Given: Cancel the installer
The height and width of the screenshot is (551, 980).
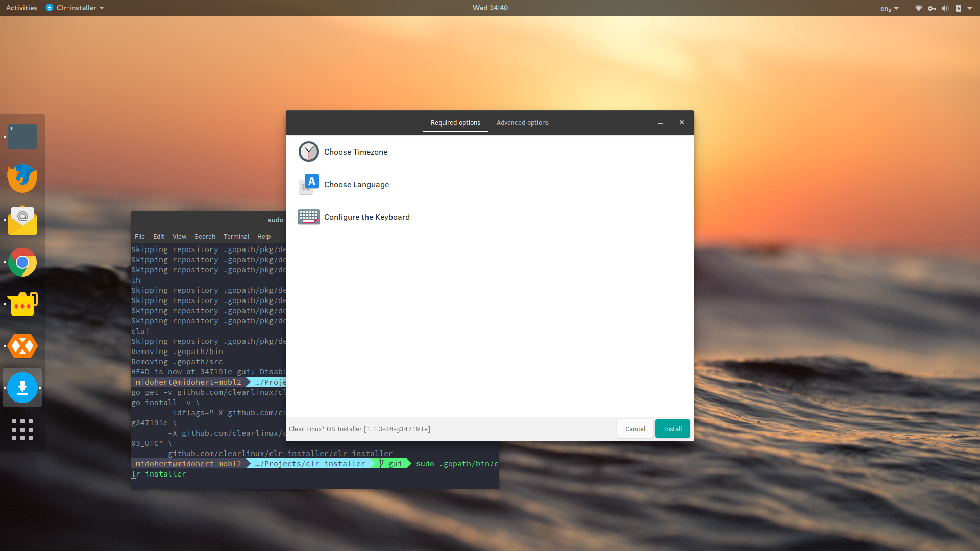Looking at the screenshot, I should (635, 429).
